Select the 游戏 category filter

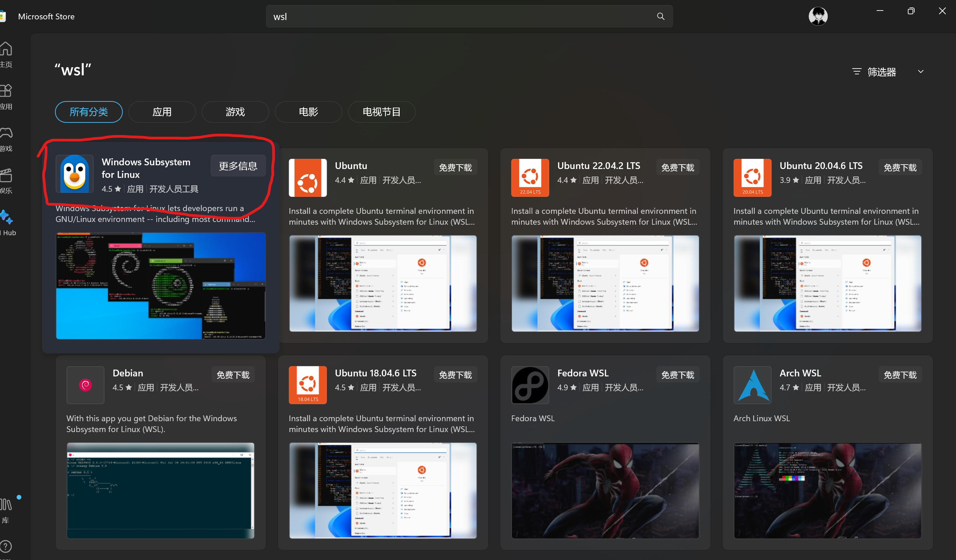click(x=235, y=112)
